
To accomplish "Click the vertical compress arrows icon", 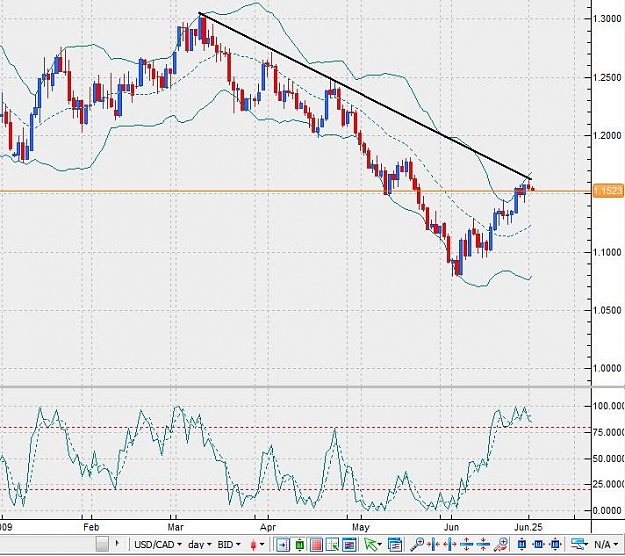I will click(x=483, y=544).
